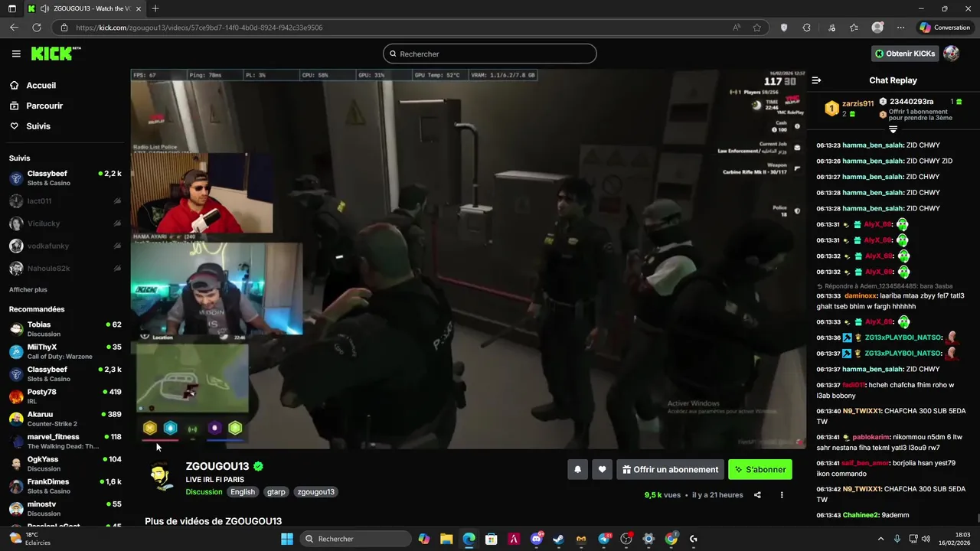980x551 pixels.
Task: Click the address bar URL
Action: coord(199,28)
